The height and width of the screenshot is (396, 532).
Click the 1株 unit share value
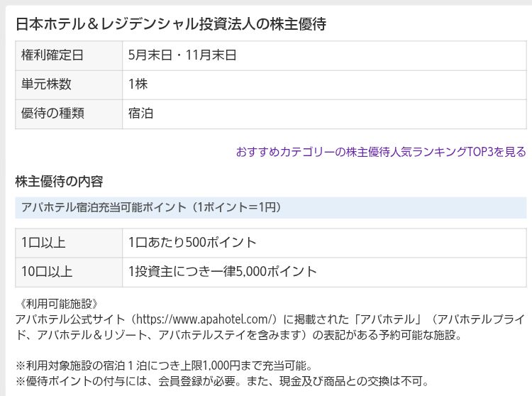pyautogui.click(x=138, y=84)
